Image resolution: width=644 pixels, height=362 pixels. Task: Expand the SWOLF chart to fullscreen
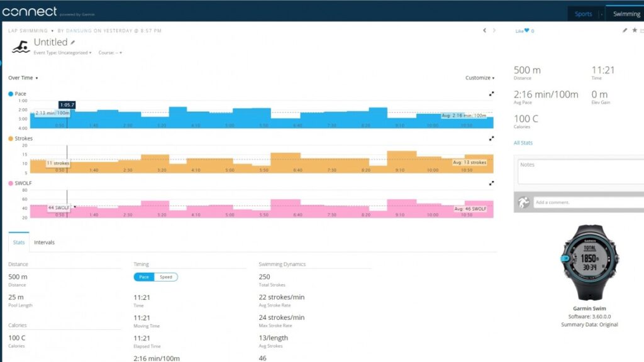491,183
